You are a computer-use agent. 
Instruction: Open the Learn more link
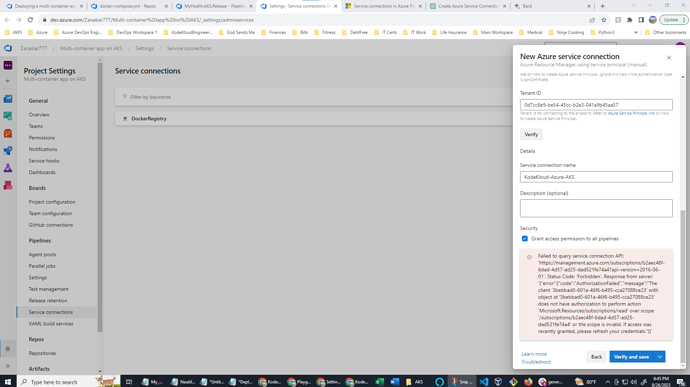[x=534, y=354]
